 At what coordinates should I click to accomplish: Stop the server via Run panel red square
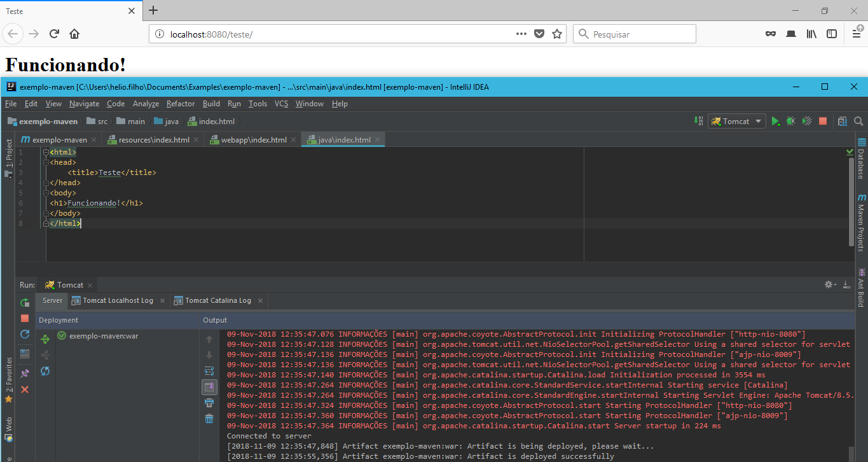[25, 318]
